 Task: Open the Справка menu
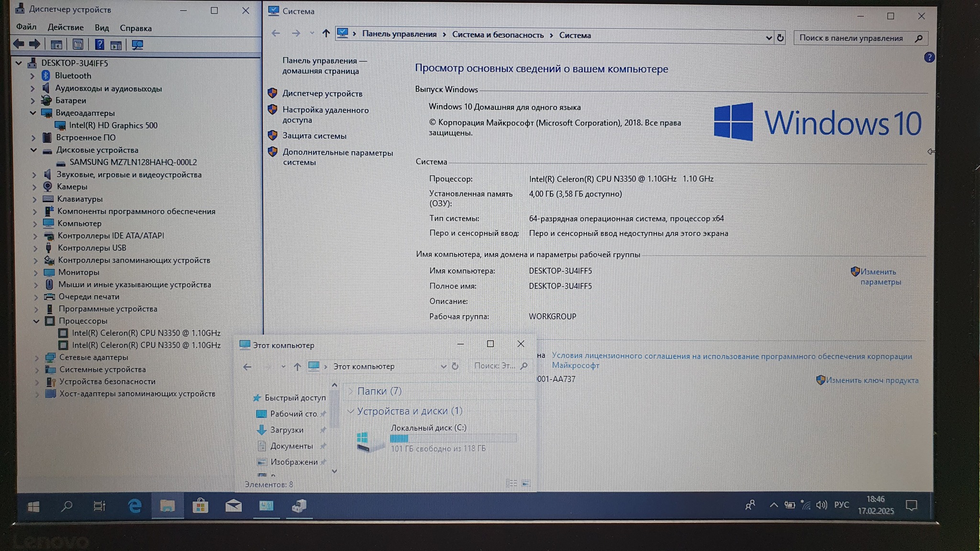(135, 28)
